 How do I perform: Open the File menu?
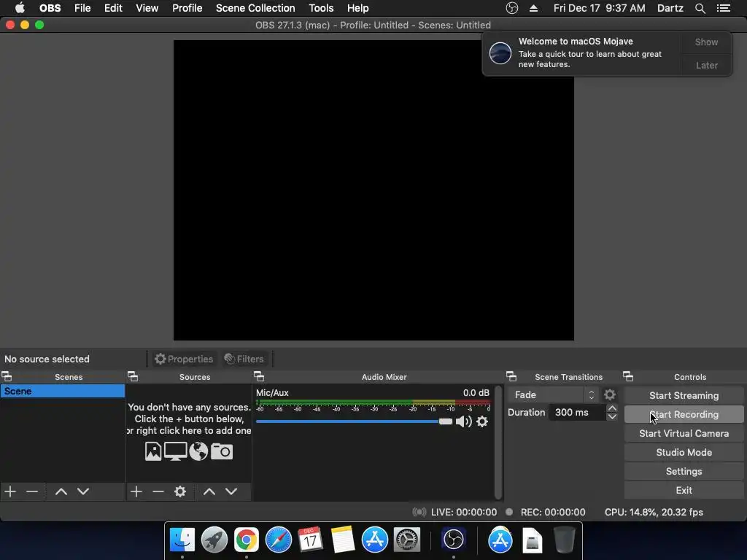click(x=82, y=8)
